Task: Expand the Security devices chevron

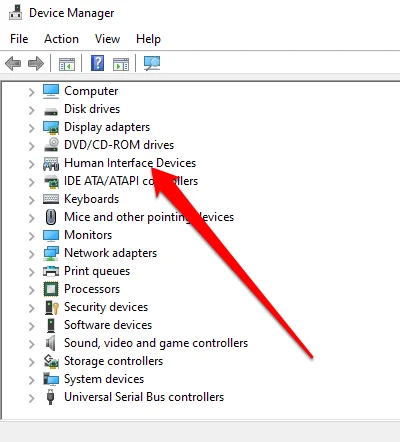Action: pyautogui.click(x=31, y=308)
